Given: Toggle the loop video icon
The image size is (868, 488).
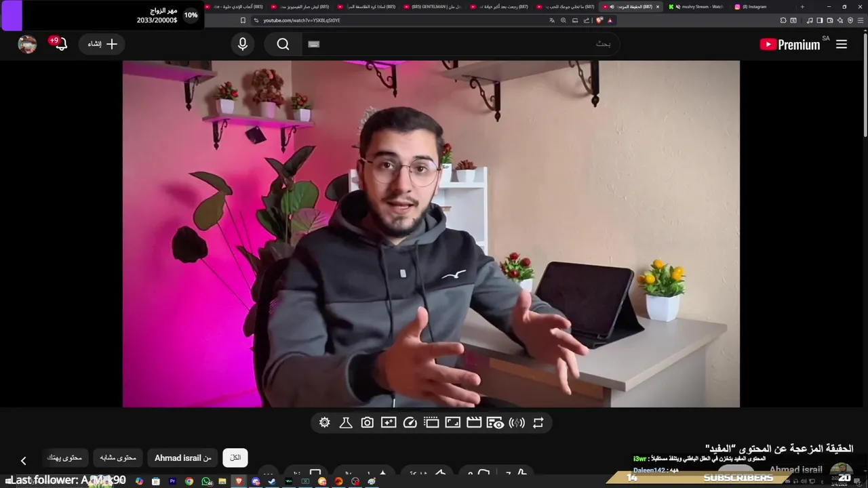Looking at the screenshot, I should [x=538, y=423].
